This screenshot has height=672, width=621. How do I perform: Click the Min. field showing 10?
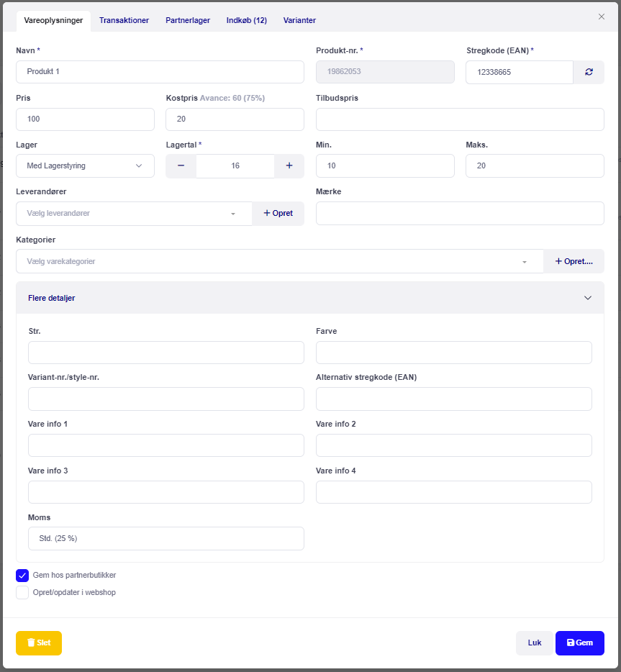pyautogui.click(x=385, y=166)
